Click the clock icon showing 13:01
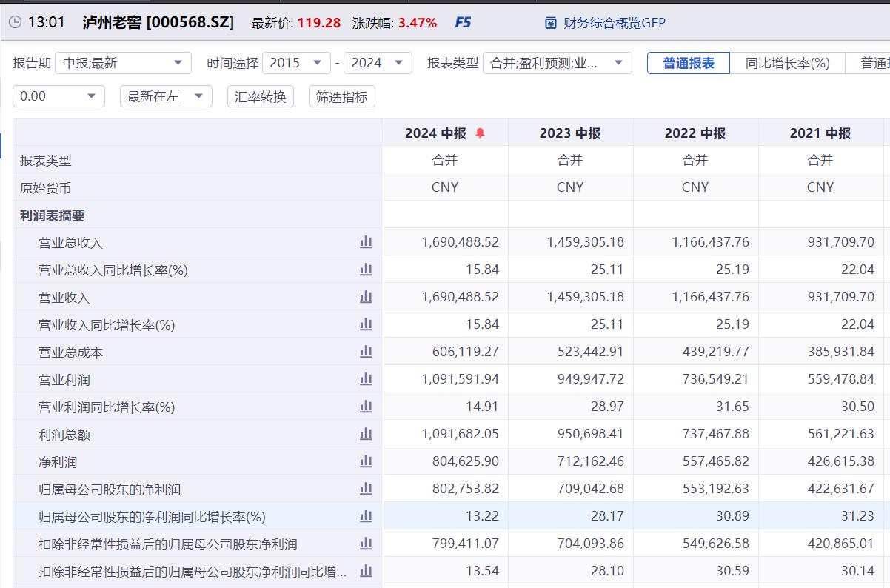Screen dimensions: 890x588 click(16, 21)
